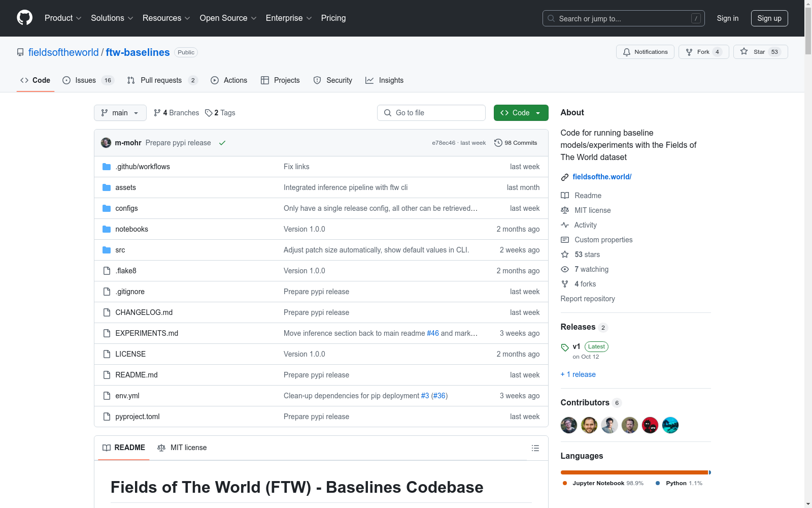Open commit hash e78ec46

(444, 143)
